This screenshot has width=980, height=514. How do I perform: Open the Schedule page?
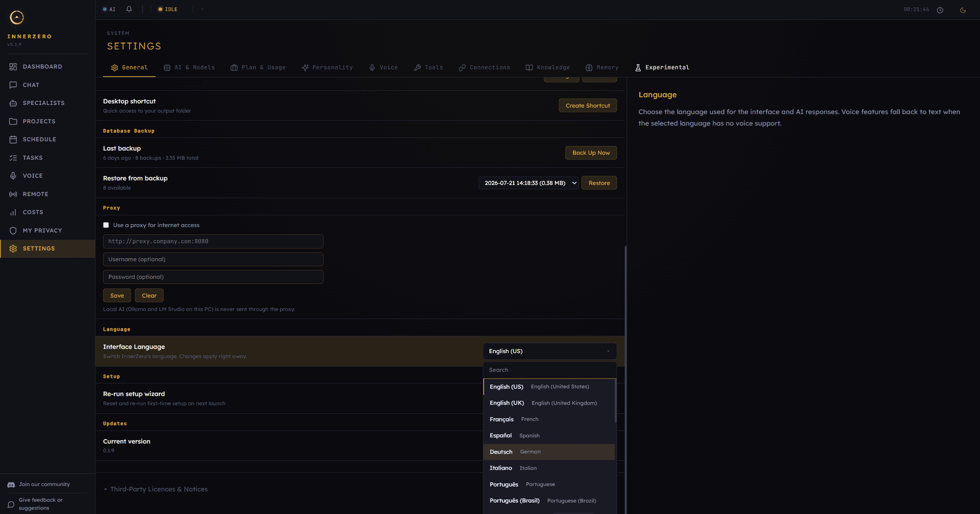[x=48, y=139]
